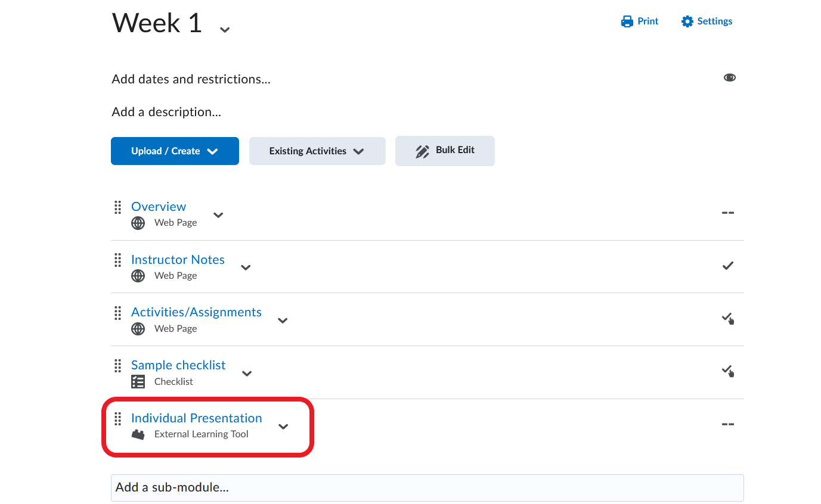
Task: Click the Print icon link
Action: coord(639,21)
